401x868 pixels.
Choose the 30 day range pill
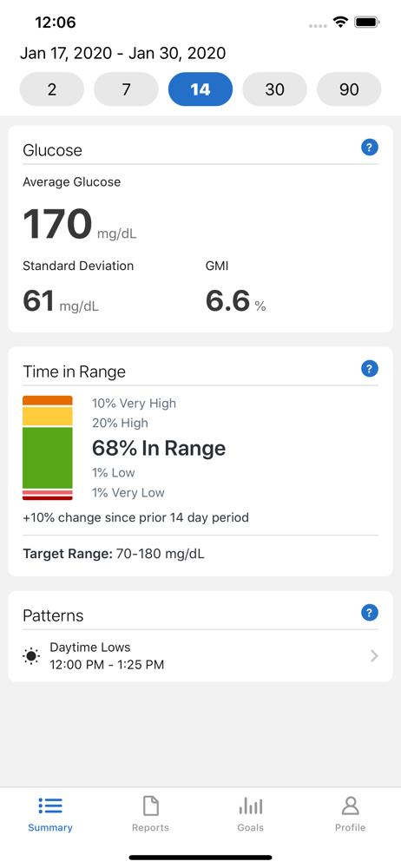pos(275,89)
